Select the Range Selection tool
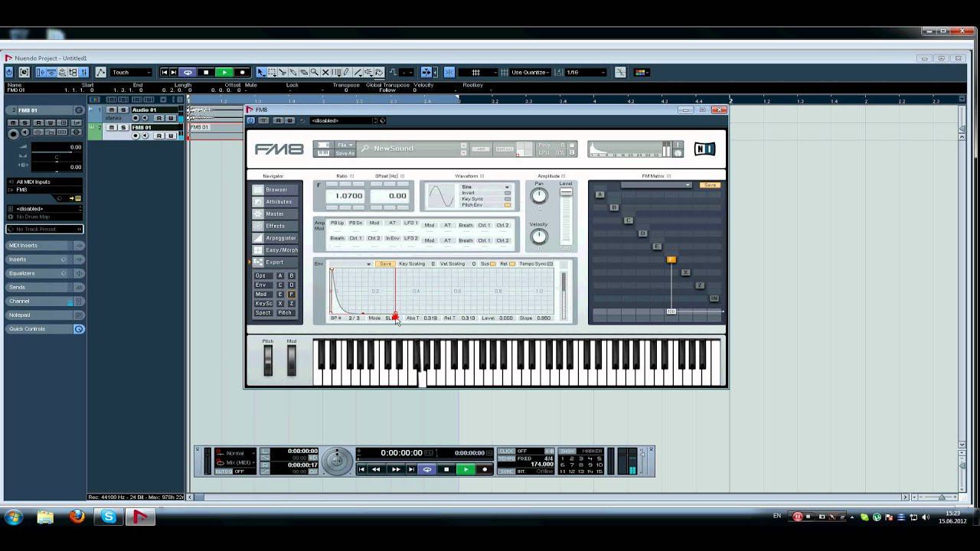Image resolution: width=980 pixels, height=551 pixels. (x=271, y=72)
